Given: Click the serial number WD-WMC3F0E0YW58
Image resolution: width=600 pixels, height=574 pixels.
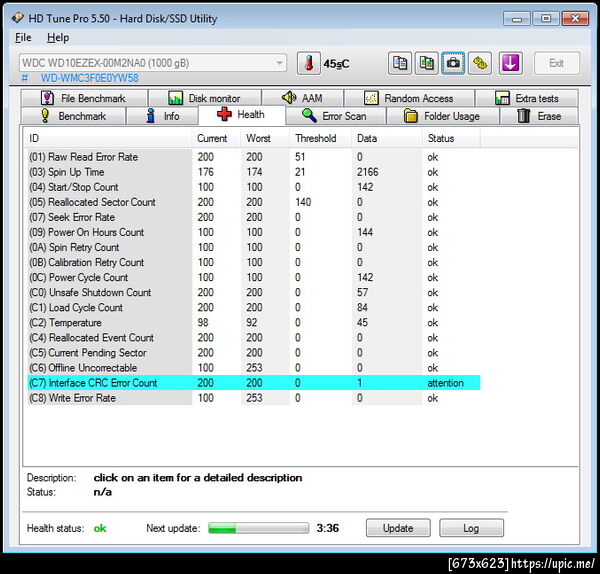Looking at the screenshot, I should [x=90, y=78].
